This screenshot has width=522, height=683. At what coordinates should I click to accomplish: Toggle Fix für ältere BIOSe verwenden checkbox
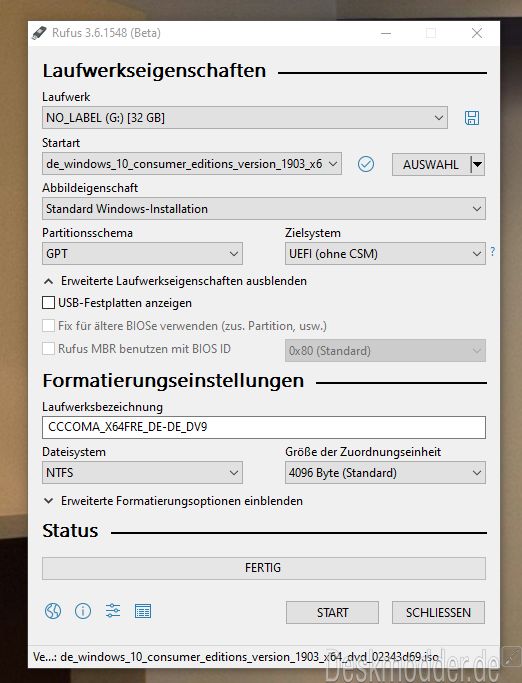[48, 326]
